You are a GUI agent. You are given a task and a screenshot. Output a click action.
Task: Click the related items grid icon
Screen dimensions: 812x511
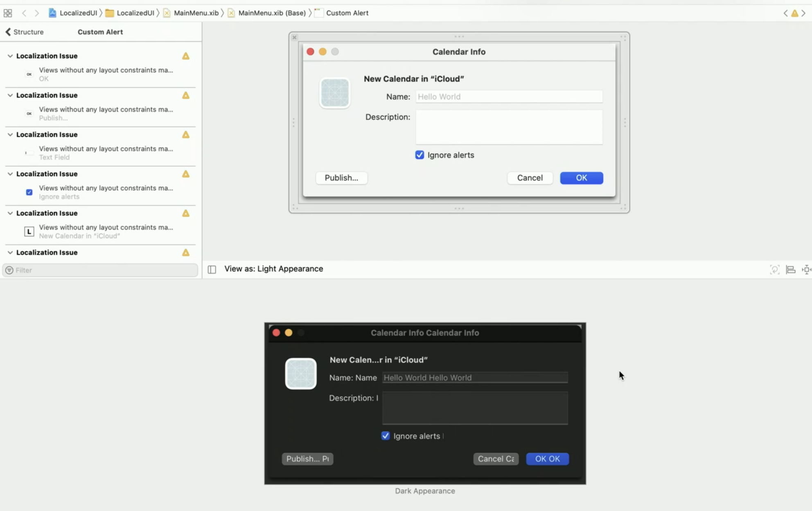7,13
